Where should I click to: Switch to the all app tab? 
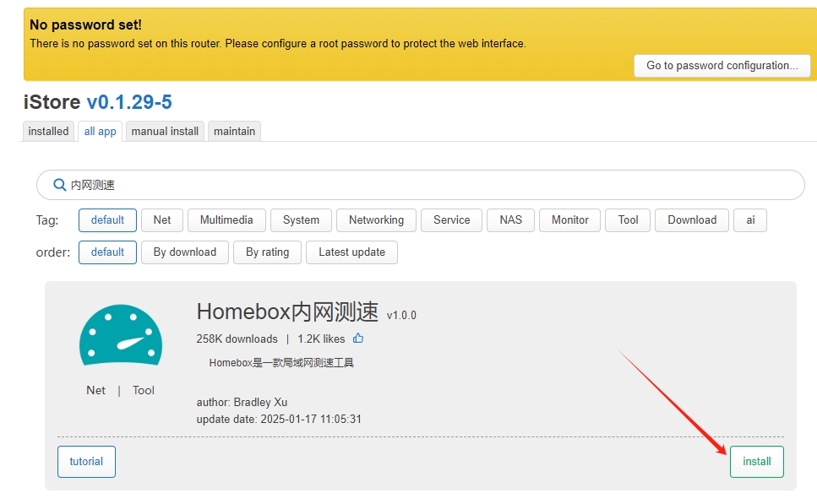[100, 131]
